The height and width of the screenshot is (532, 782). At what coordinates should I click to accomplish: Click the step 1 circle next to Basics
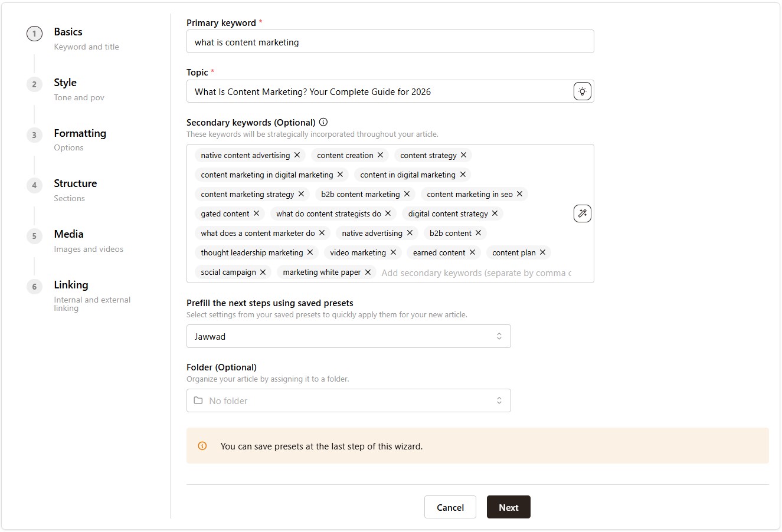click(34, 34)
